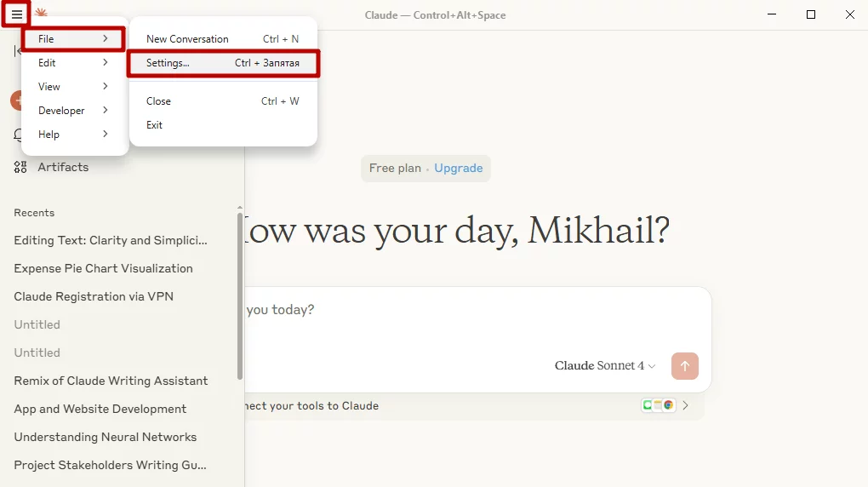Click the Artifacts grid icon
Image resolution: width=868 pixels, height=487 pixels.
pos(20,167)
